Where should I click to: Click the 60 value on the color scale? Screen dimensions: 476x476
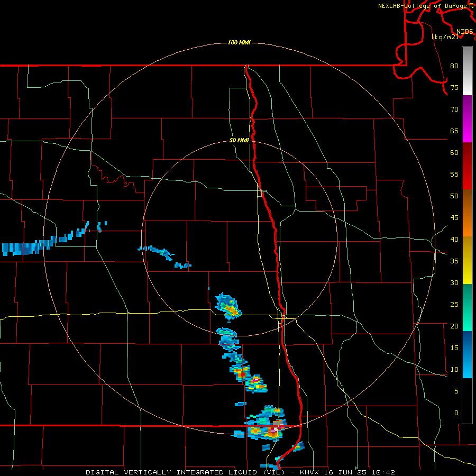pos(454,153)
